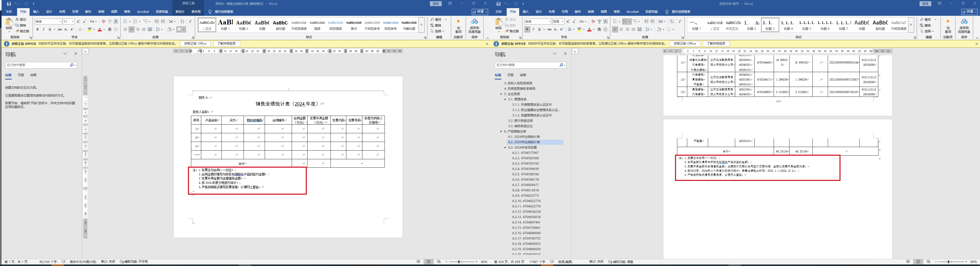The image size is (980, 266).
Task: Turn on center alignment in the left window
Action: tap(131, 29)
